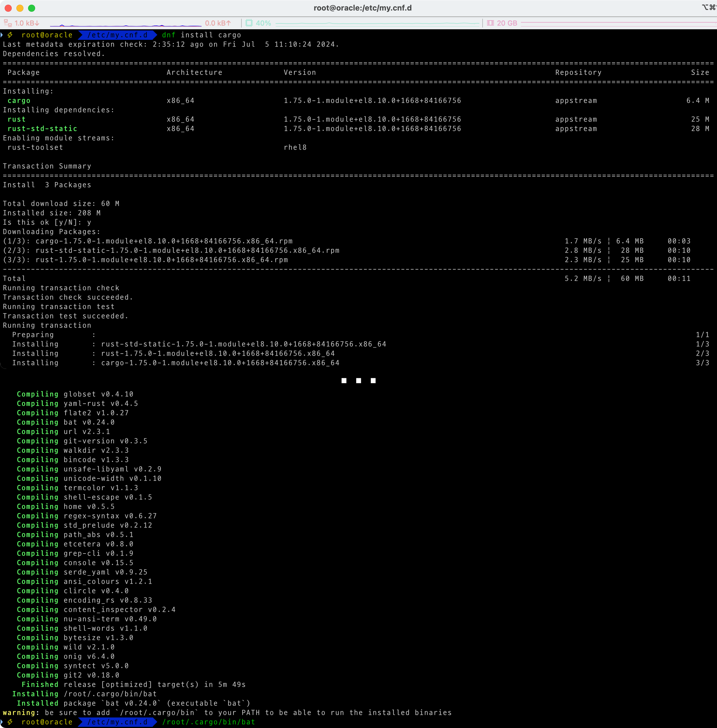Click the /etc/my.cnf.d path segment in bottom prompt
Image resolution: width=717 pixels, height=728 pixels.
[117, 722]
